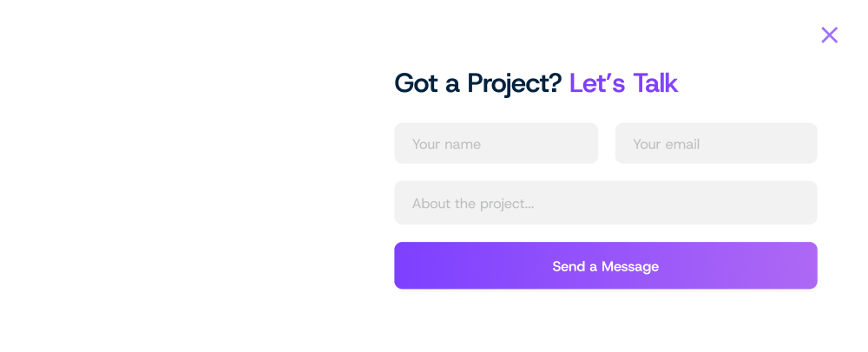Click the Send a Message label text

(606, 266)
